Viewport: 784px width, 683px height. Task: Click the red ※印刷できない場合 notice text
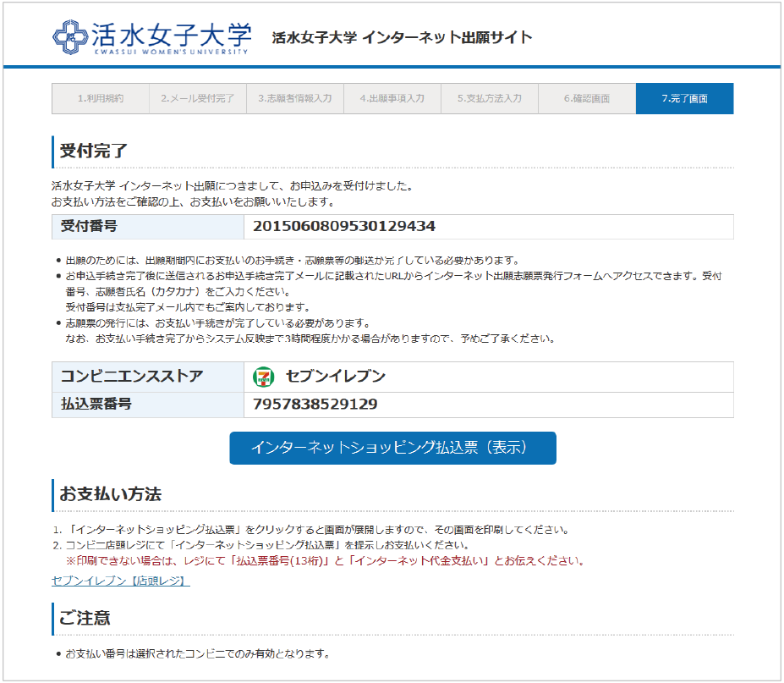click(x=325, y=561)
